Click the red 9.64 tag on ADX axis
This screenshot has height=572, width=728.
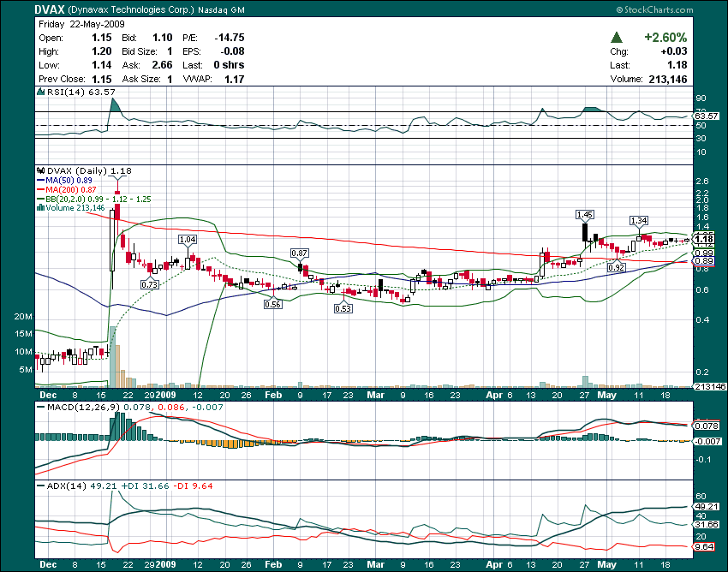(705, 547)
